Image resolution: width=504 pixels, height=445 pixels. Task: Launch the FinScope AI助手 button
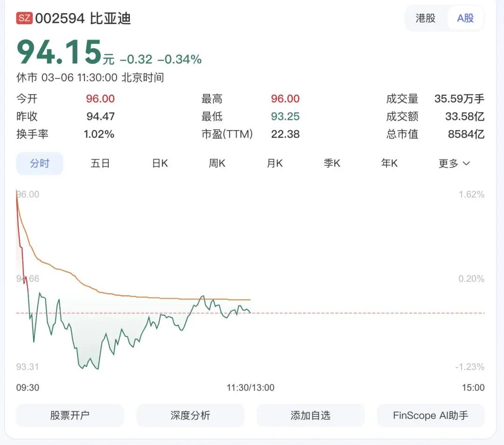[431, 415]
